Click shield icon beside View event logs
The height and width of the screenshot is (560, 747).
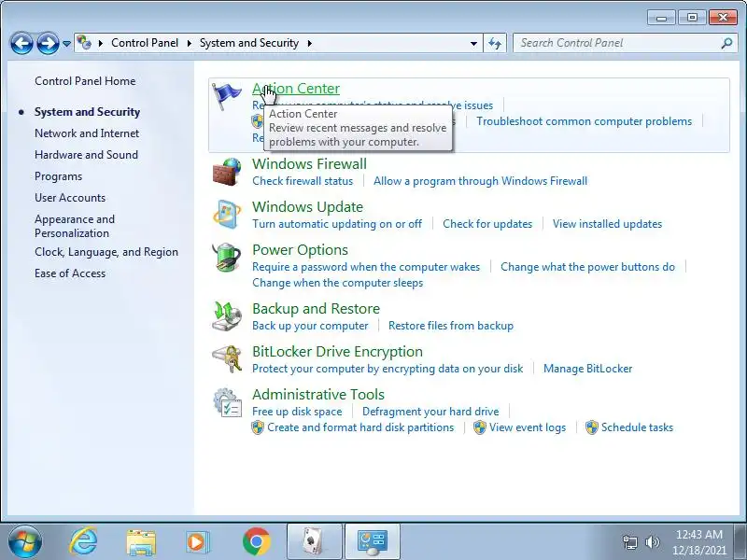(x=479, y=427)
